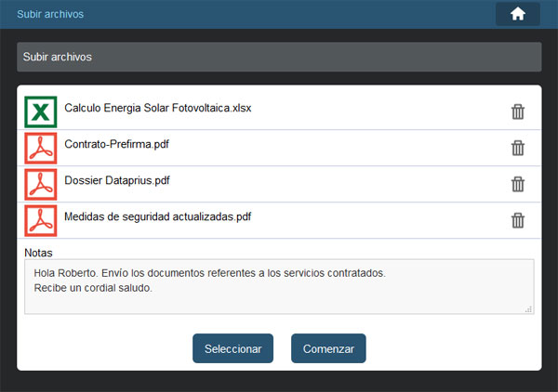Remove Contrato-Prefirma.pdf using its trash icon

pyautogui.click(x=518, y=148)
